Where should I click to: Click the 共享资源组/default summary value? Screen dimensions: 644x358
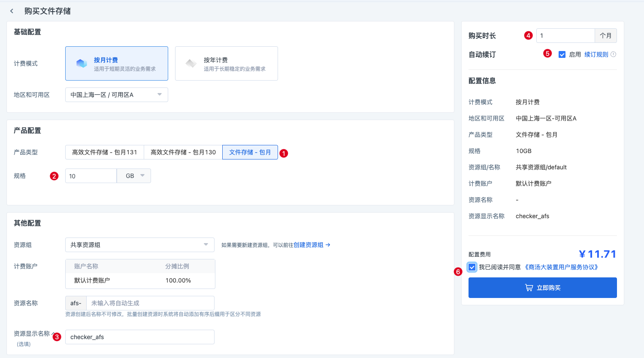[x=541, y=167]
